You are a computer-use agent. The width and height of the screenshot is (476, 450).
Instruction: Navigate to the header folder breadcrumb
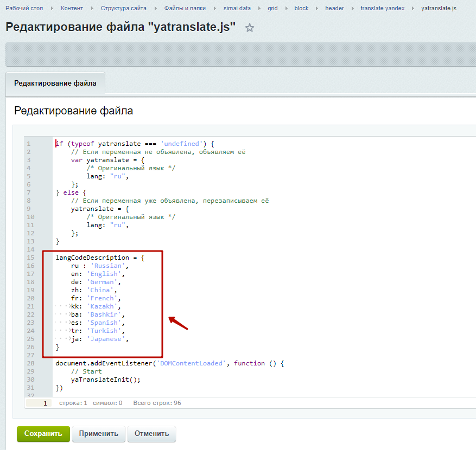pos(334,8)
